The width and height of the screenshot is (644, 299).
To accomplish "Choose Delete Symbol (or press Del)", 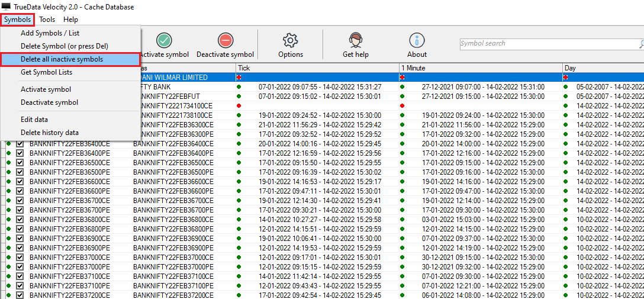I will [x=65, y=46].
